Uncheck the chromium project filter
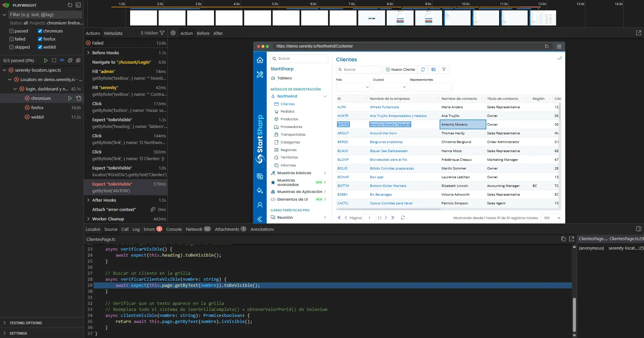The width and height of the screenshot is (644, 338). [x=40, y=31]
